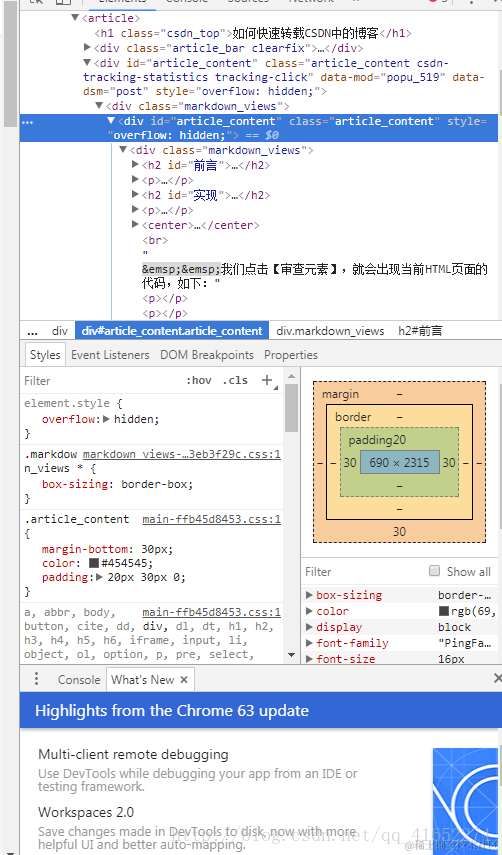Viewport: 502px width, 855px height.
Task: Expand the h2 前言 node
Action: (136, 164)
